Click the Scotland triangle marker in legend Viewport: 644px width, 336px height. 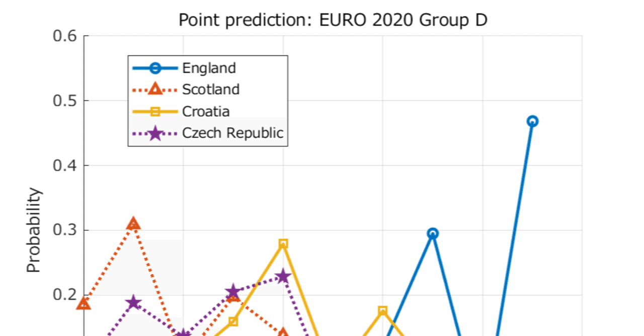[x=155, y=89]
